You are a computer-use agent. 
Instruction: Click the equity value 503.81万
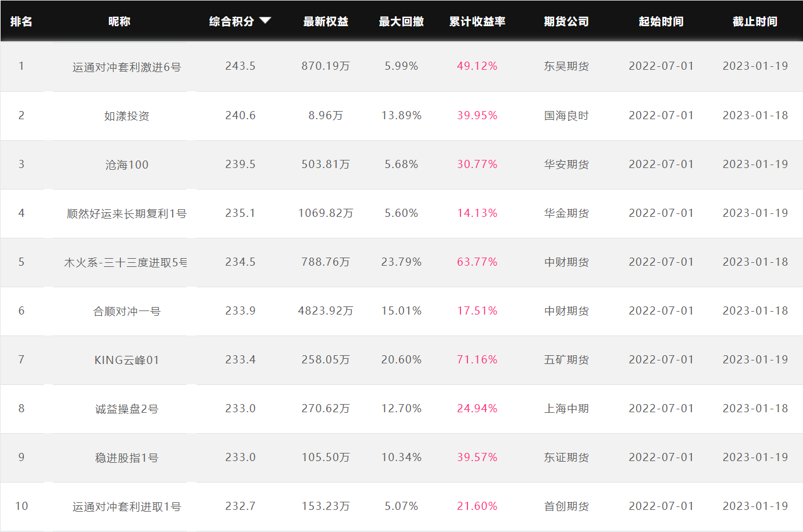(x=326, y=164)
